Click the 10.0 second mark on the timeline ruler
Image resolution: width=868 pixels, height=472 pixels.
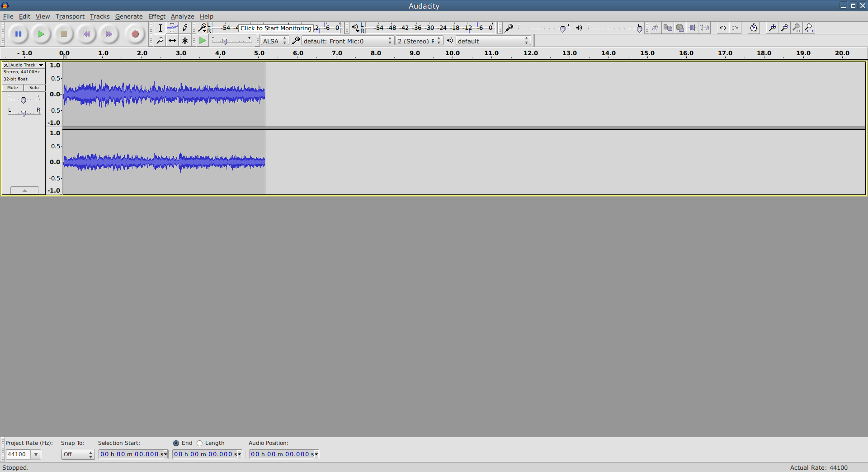click(x=453, y=53)
